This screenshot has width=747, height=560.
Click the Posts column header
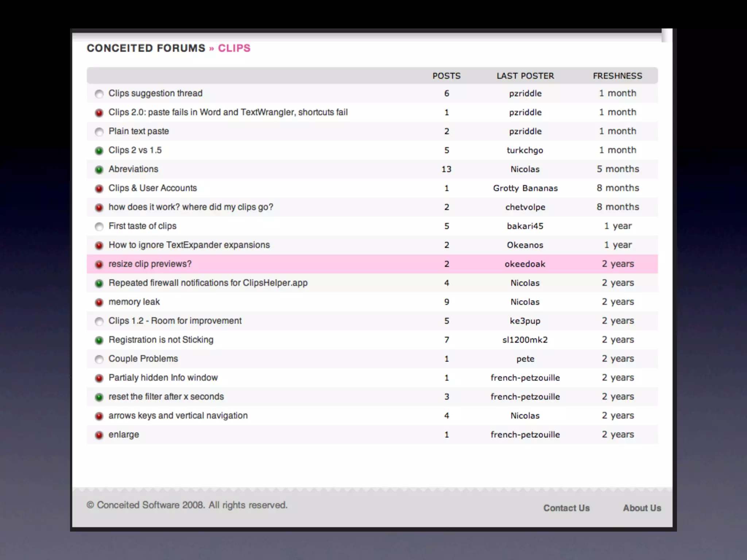(446, 76)
